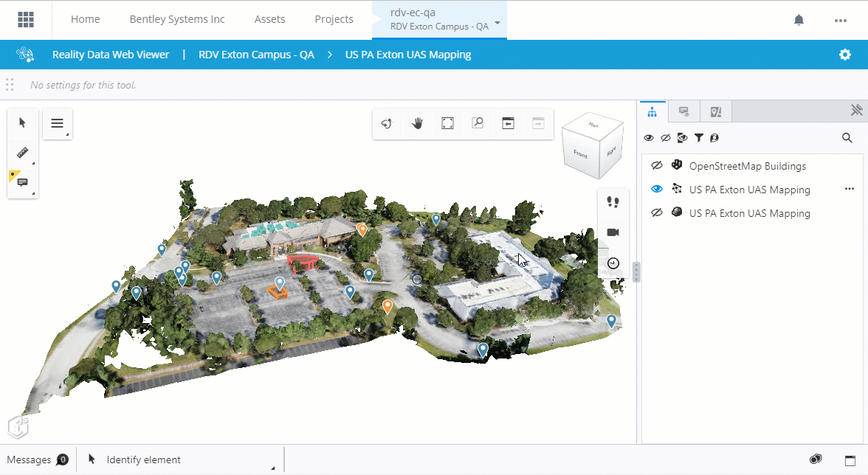Open the clock timeline tool
This screenshot has width=868, height=475.
pyautogui.click(x=613, y=263)
